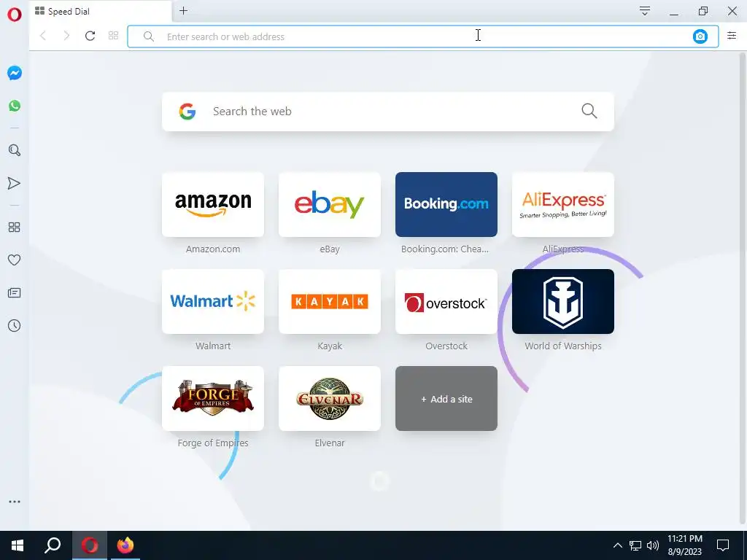Take a snapshot with the camera icon

700,36
